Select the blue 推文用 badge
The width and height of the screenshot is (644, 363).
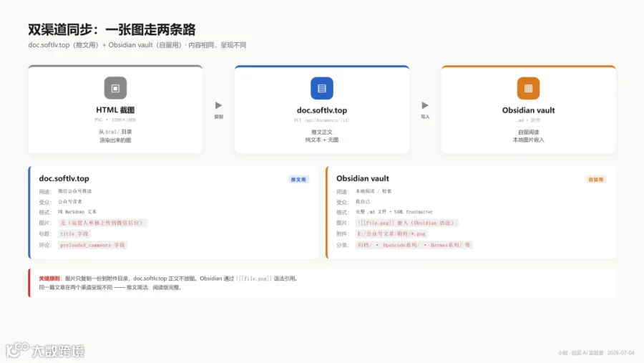(x=298, y=180)
